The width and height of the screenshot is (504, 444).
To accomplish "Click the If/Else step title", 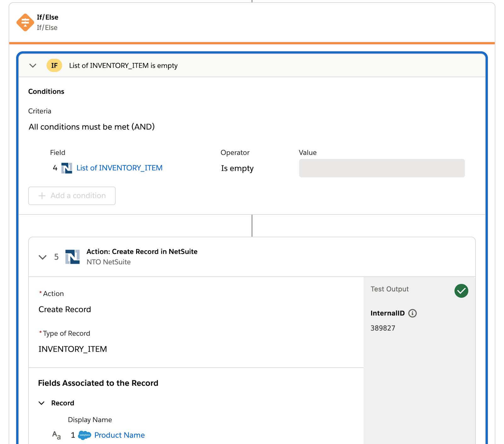I will coord(48,17).
